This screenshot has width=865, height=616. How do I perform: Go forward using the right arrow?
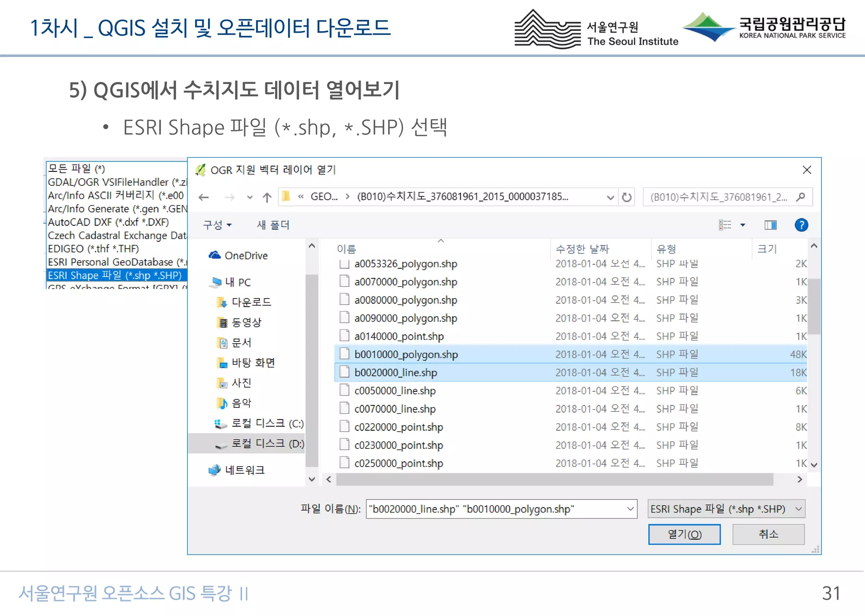point(229,197)
